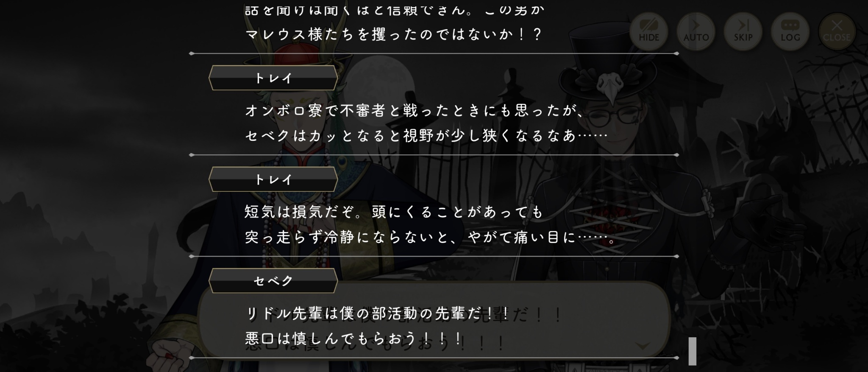Image resolution: width=868 pixels, height=372 pixels.
Task: Click log line 悪口は慎しんでもらおう
Action: point(354,338)
